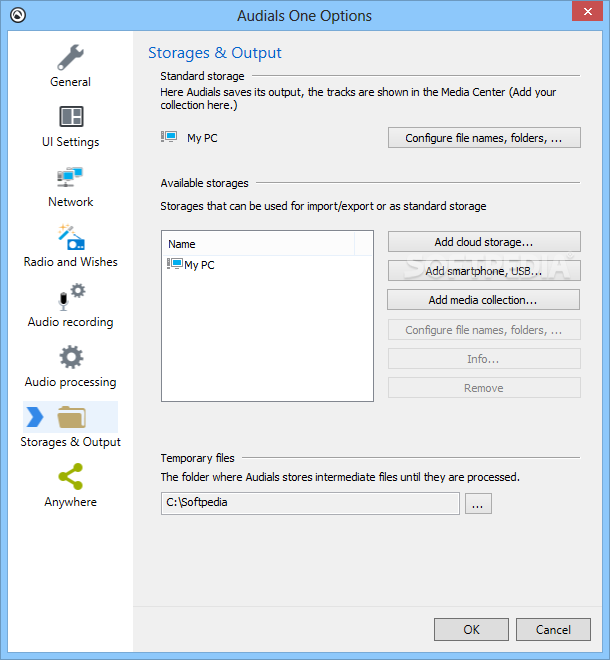Viewport: 610px width, 660px height.
Task: Configure file names for standard storage
Action: click(484, 138)
